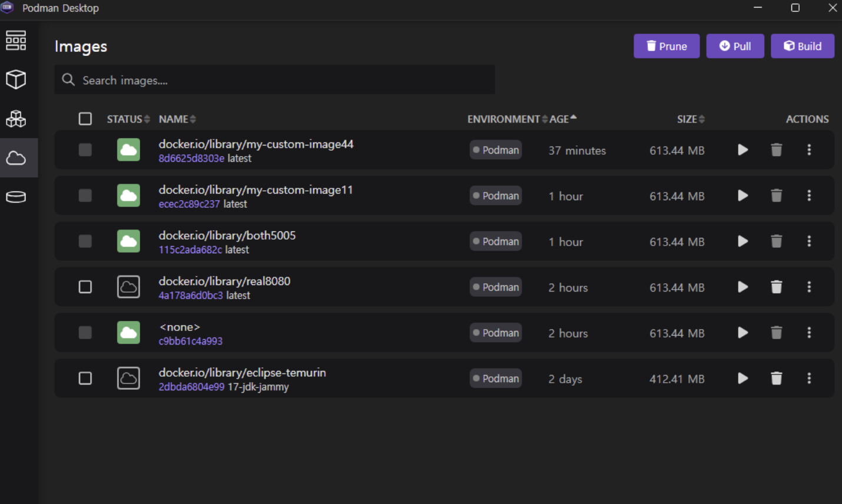Screen dimensions: 842x504
Task: Open more actions menu for my-custom-image44
Action: 809,150
